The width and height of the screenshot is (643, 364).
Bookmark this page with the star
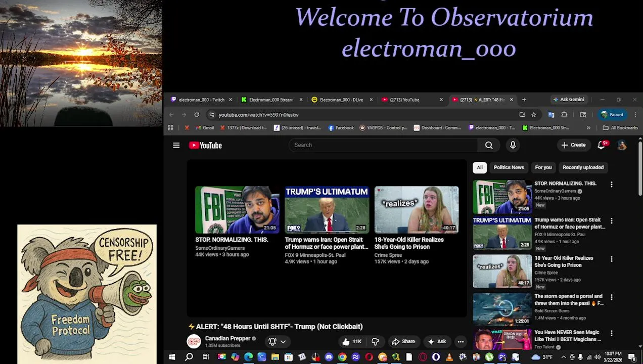coord(533,115)
